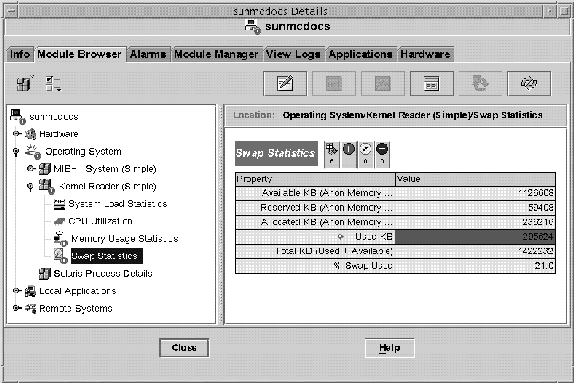Screen dimensions: 574x383
Task: Click the Remote Systems node icon
Action: click(x=30, y=308)
